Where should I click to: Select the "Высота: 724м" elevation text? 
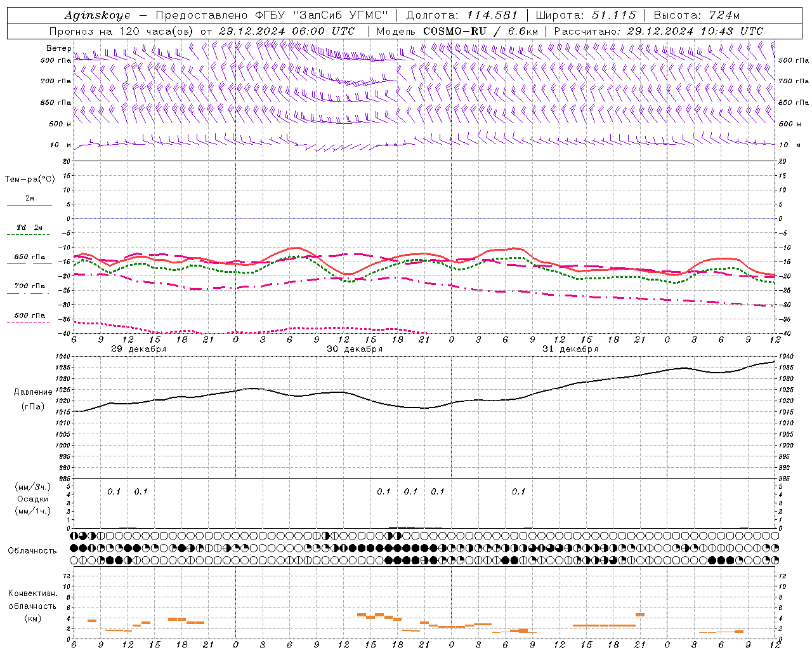(697, 15)
